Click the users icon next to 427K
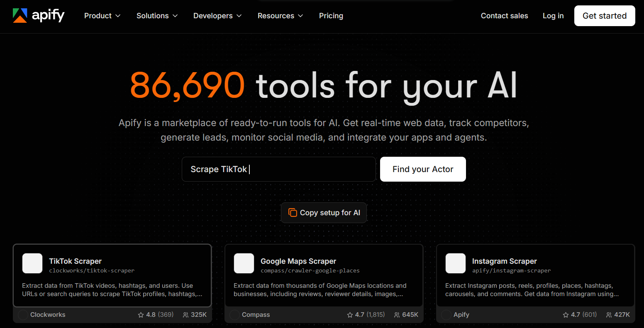 pos(609,315)
